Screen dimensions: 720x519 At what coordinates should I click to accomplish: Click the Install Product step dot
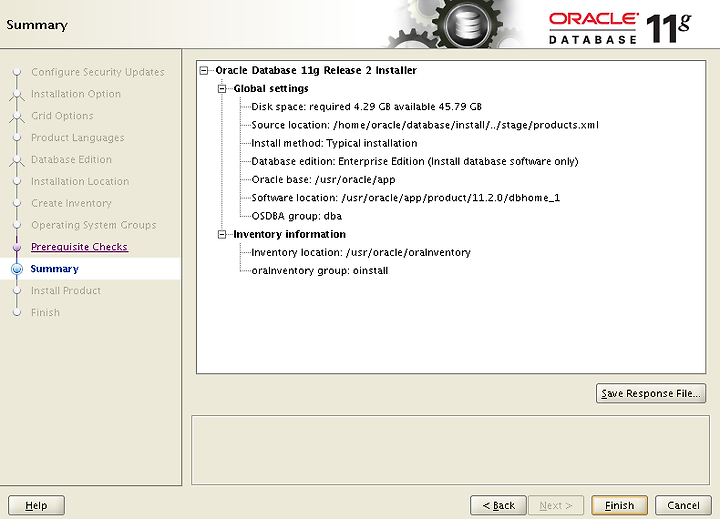(x=17, y=291)
